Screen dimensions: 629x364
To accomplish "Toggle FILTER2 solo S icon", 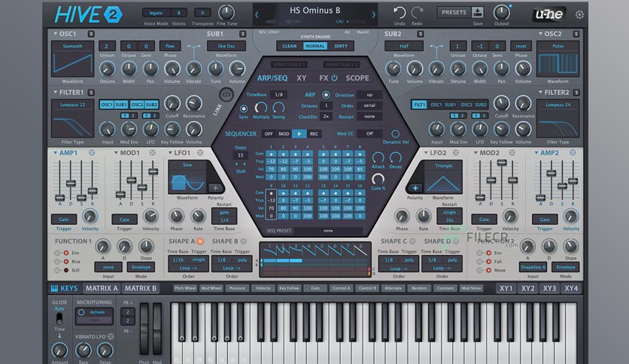I will pyautogui.click(x=576, y=93).
